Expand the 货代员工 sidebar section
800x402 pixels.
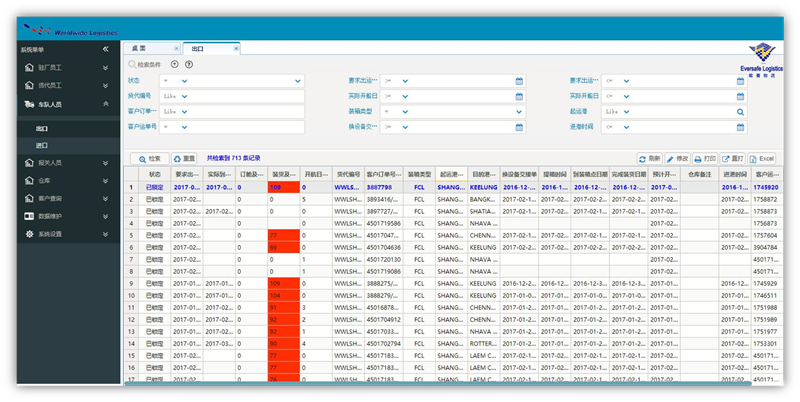point(106,86)
